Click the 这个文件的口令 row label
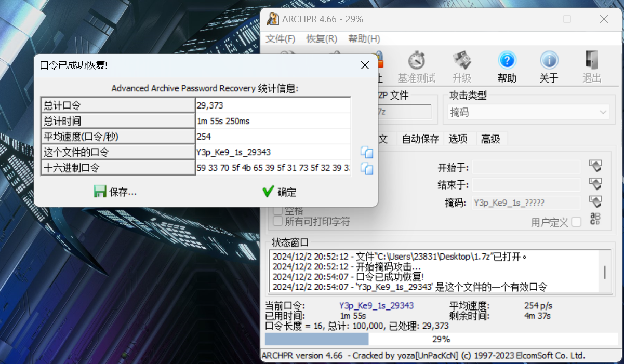The height and width of the screenshot is (364, 624). 118,152
